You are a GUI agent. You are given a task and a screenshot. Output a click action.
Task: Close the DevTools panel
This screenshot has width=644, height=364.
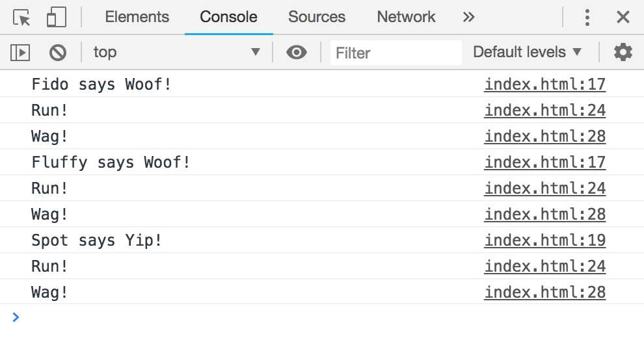623,18
